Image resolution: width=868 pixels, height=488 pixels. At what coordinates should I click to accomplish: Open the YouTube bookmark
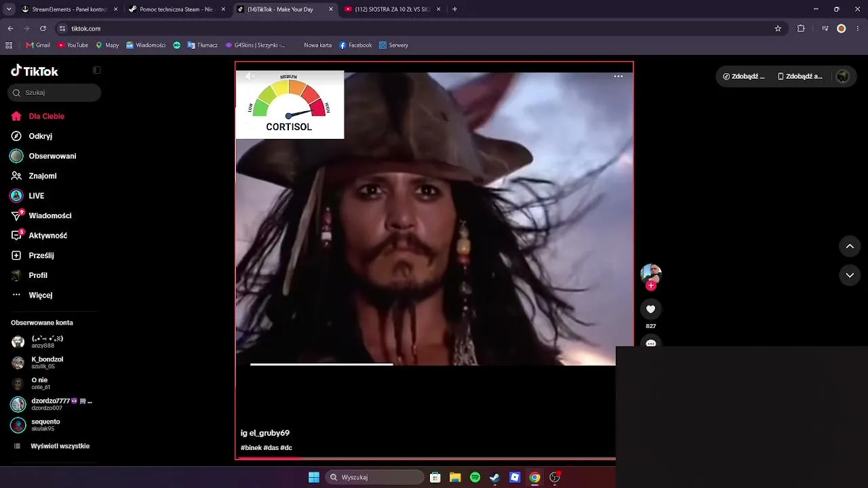tap(73, 45)
